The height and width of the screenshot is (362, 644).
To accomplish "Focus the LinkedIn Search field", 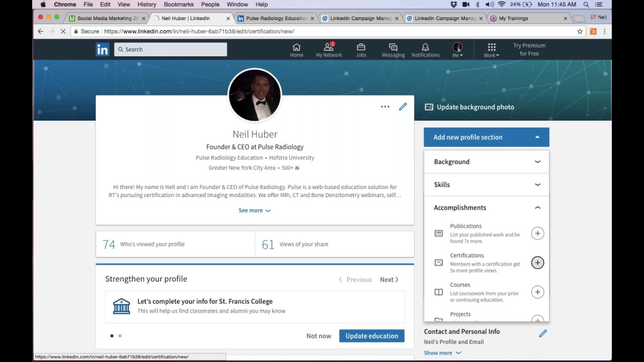I will click(x=171, y=49).
